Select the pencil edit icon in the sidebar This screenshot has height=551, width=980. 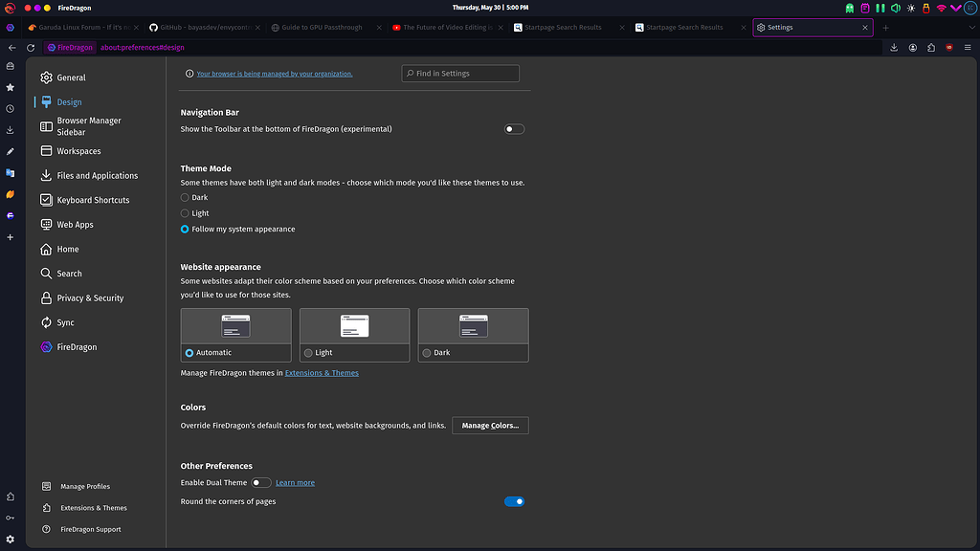pos(10,151)
